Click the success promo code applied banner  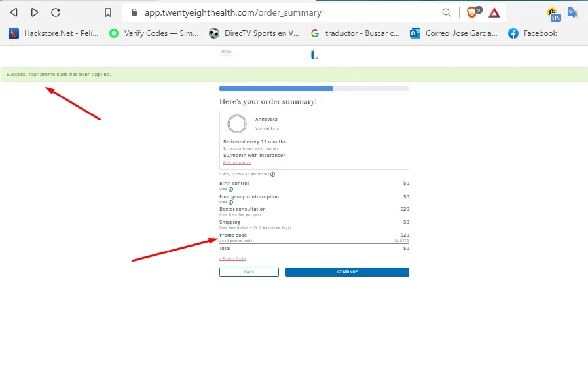(294, 74)
